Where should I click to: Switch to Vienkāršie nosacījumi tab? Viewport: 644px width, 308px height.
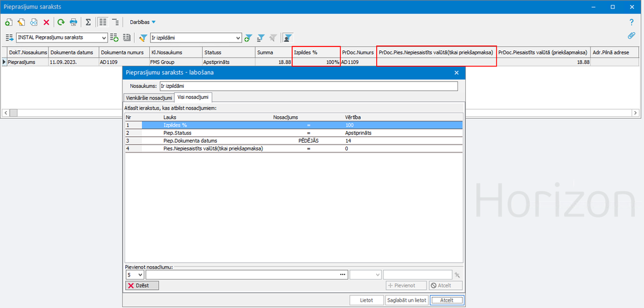tap(148, 97)
